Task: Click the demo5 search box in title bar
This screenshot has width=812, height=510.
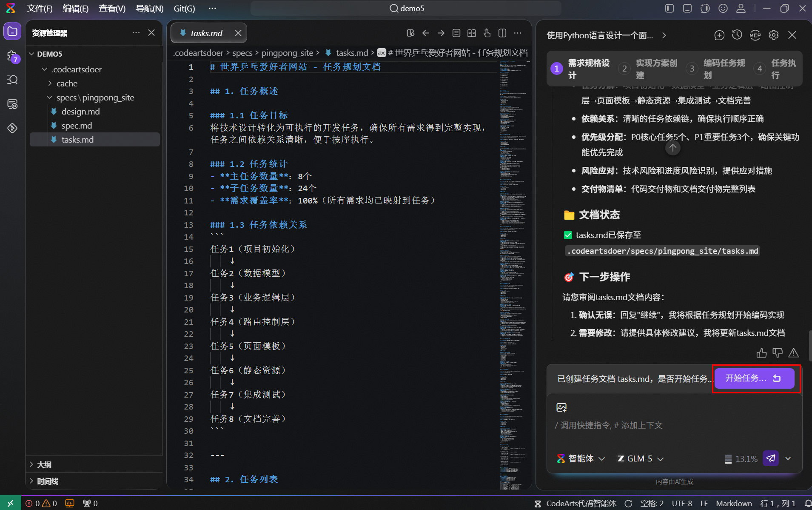Action: (x=406, y=9)
